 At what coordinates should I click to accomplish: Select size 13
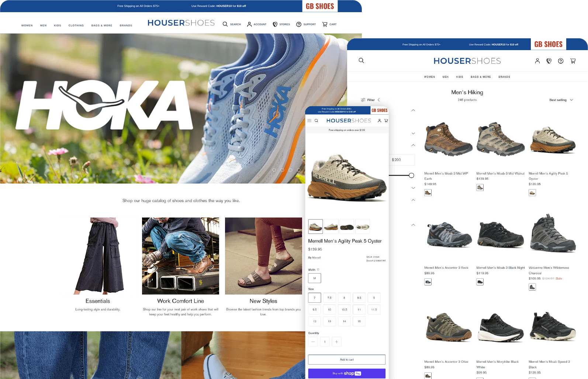click(329, 321)
